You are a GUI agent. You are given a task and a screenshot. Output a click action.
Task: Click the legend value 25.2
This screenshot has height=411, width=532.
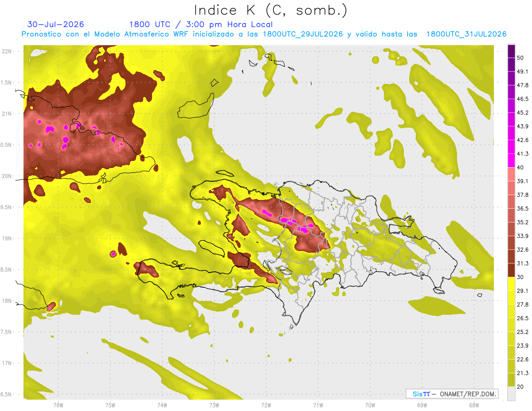523,332
